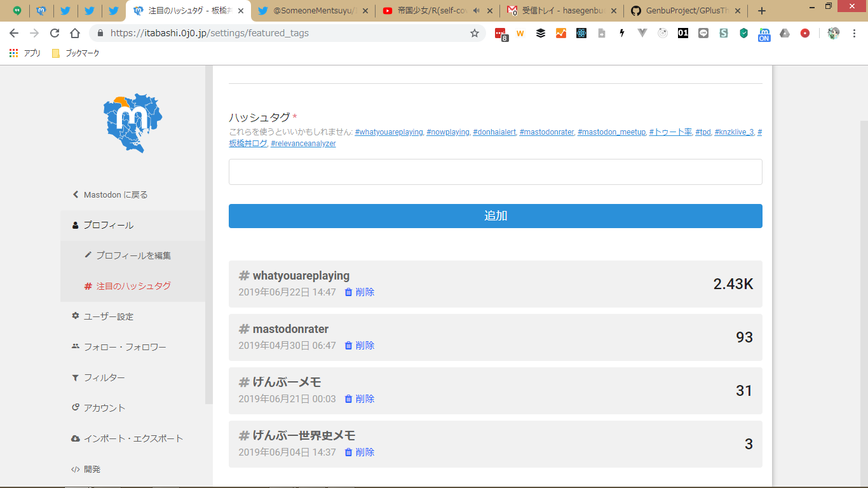The width and height of the screenshot is (868, 488).
Task: Open the アプリ apps shortcut icon
Action: click(x=14, y=53)
